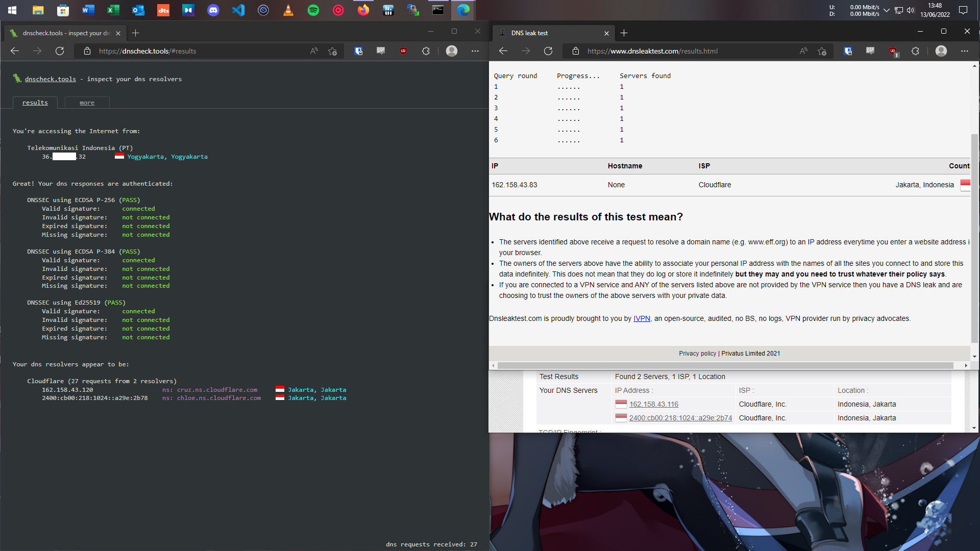Open new tab in dnscheck window
The image size is (980, 551).
[x=135, y=33]
